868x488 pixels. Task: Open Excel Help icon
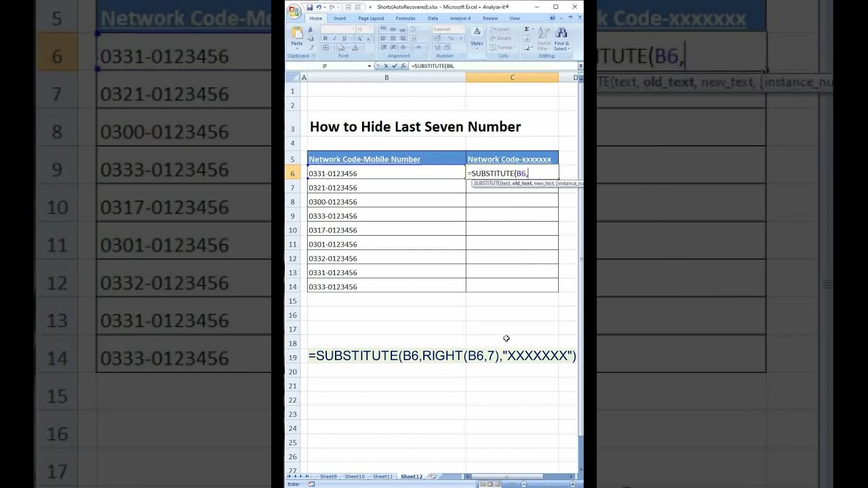(553, 18)
